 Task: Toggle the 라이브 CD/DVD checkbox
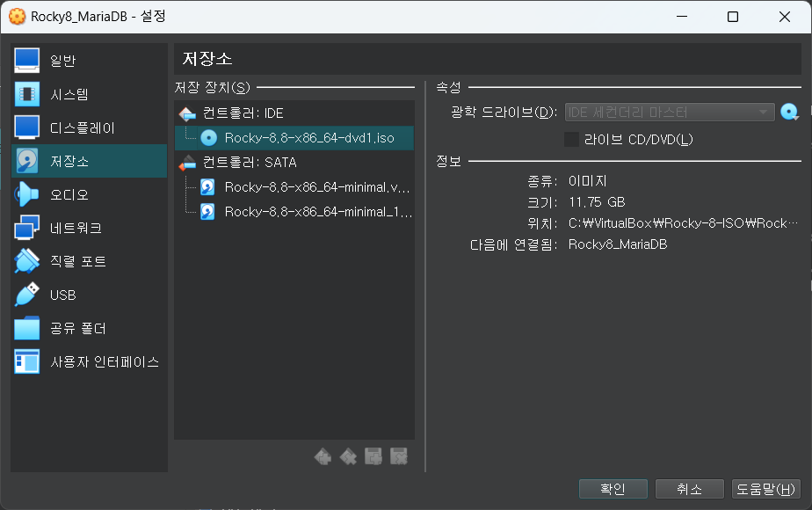tap(571, 140)
